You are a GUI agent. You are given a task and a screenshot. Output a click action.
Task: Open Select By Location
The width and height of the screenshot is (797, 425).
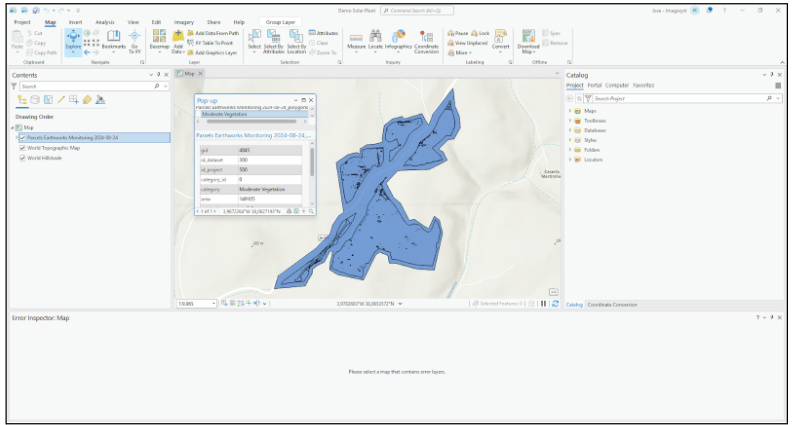click(x=296, y=42)
